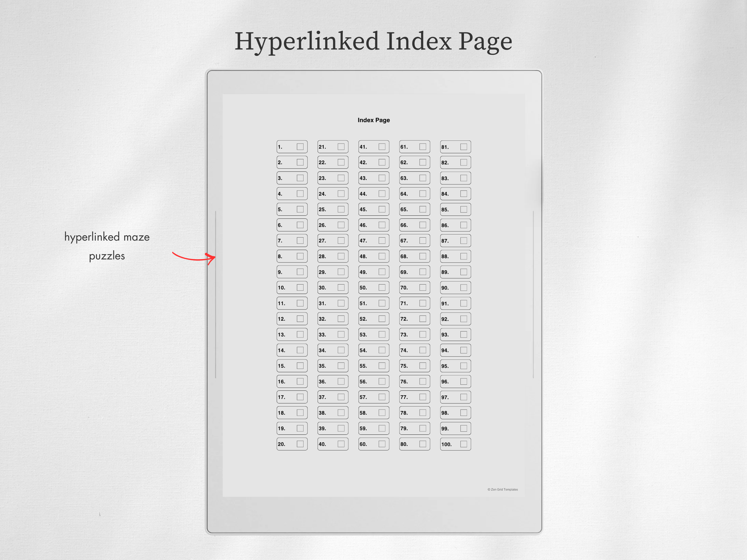Tick the box next to entry 58

[x=382, y=412]
